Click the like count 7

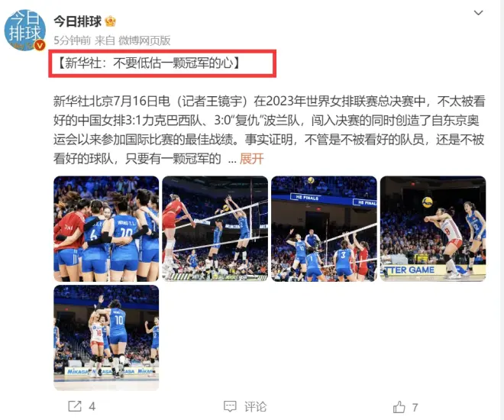[x=415, y=408]
